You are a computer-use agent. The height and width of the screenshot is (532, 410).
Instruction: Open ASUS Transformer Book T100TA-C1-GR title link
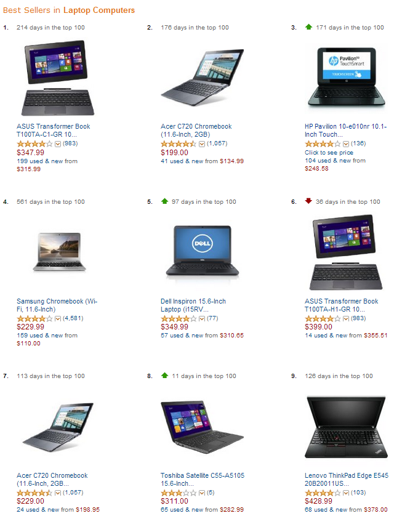point(53,131)
